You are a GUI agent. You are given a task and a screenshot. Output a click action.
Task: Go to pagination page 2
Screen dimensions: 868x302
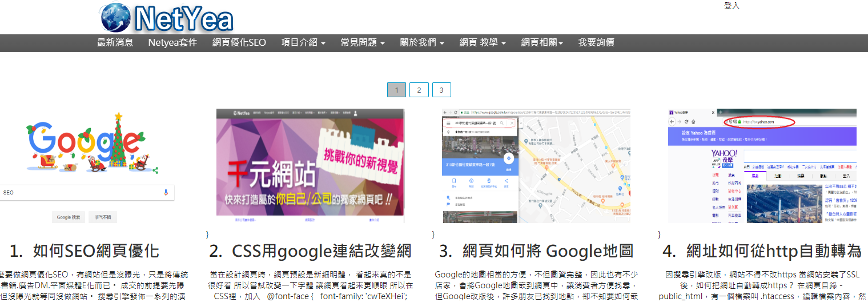pyautogui.click(x=419, y=90)
